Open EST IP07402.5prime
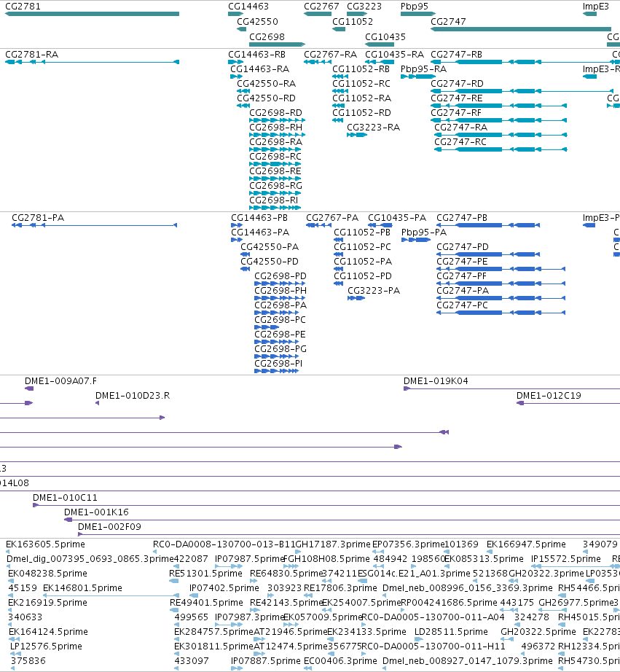This screenshot has width=620, height=672. pyautogui.click(x=224, y=588)
